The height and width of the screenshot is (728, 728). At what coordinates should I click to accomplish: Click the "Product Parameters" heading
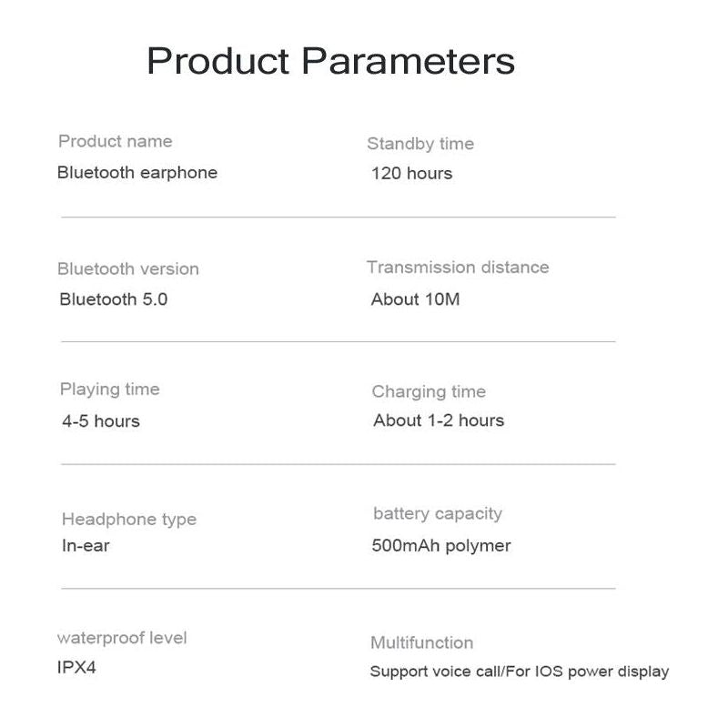tap(330, 62)
